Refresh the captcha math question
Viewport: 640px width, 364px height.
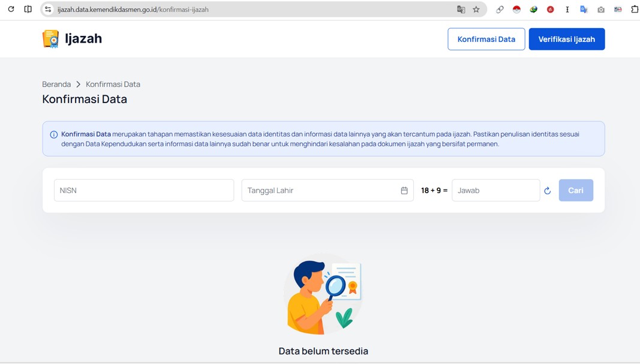point(548,191)
